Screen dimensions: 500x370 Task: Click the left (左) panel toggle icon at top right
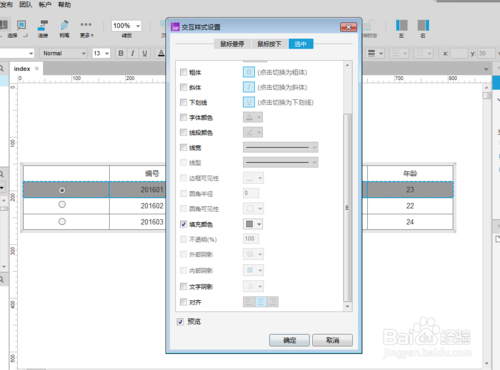[402, 25]
